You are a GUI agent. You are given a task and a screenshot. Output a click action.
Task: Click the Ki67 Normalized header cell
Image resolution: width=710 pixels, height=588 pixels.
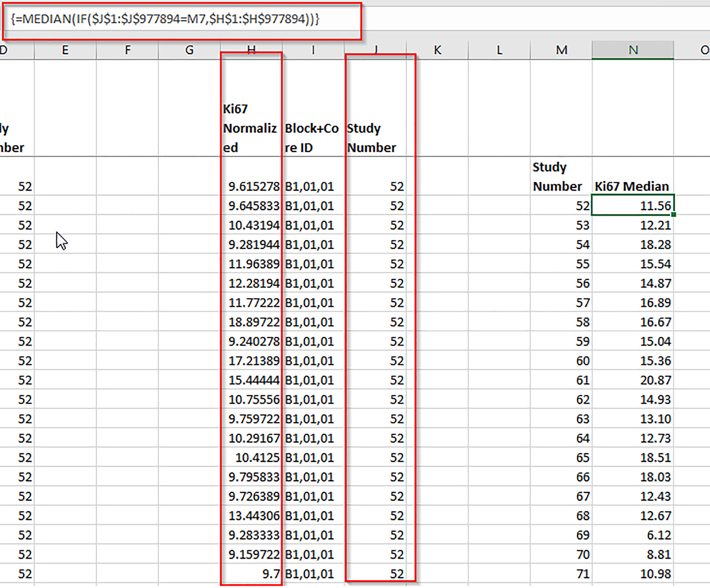pyautogui.click(x=250, y=129)
